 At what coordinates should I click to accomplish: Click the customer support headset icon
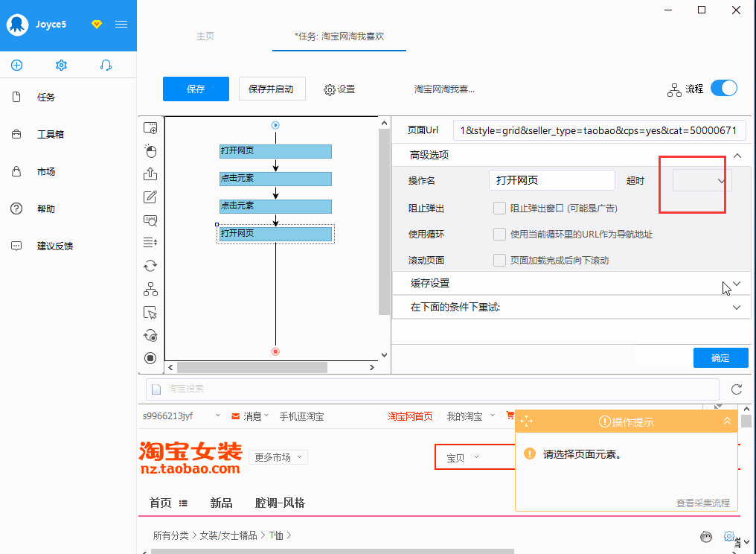[106, 65]
